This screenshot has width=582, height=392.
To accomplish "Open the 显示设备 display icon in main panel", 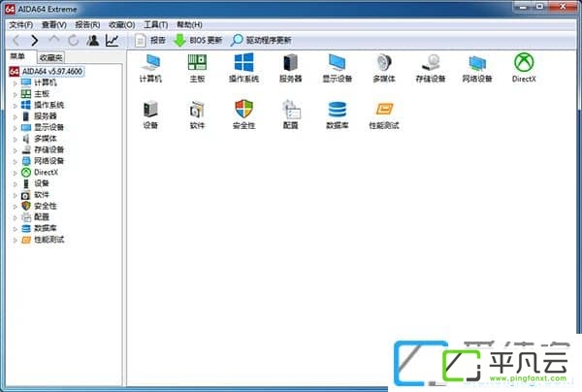I will point(337,68).
